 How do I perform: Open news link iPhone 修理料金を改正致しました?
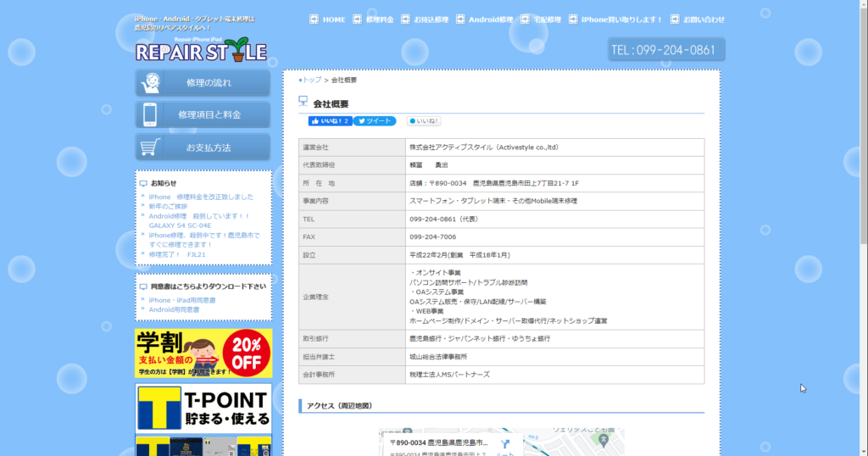201,197
